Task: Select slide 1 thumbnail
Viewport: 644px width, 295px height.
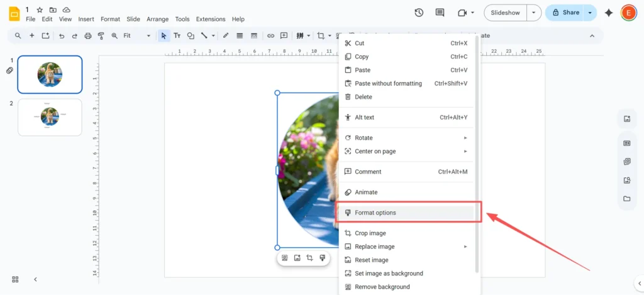Action: tap(50, 75)
